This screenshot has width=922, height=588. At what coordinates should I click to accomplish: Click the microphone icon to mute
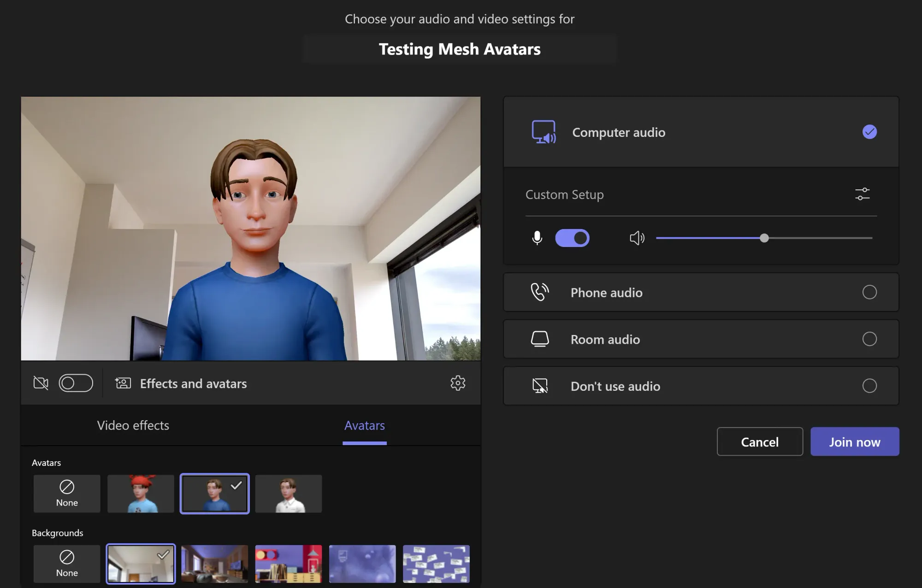537,238
